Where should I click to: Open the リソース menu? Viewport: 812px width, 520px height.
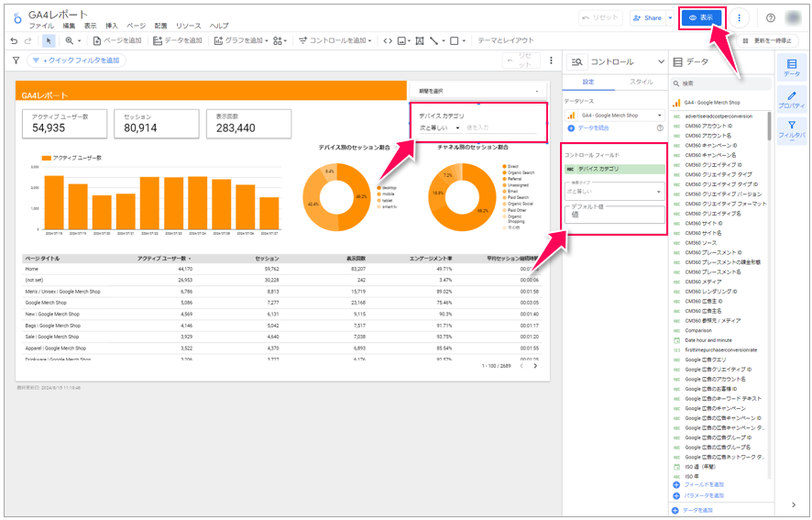pyautogui.click(x=189, y=26)
